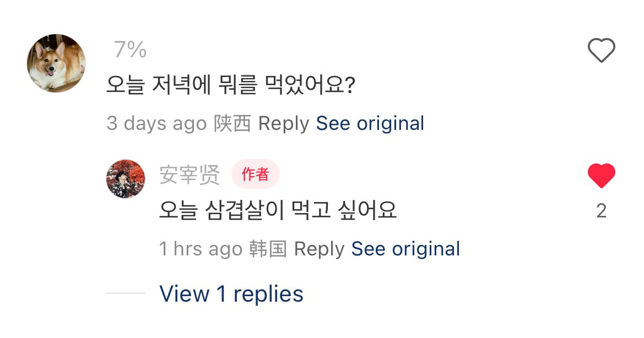Tap the username 安宰贤
Screen dimensions: 644x338
coord(190,175)
